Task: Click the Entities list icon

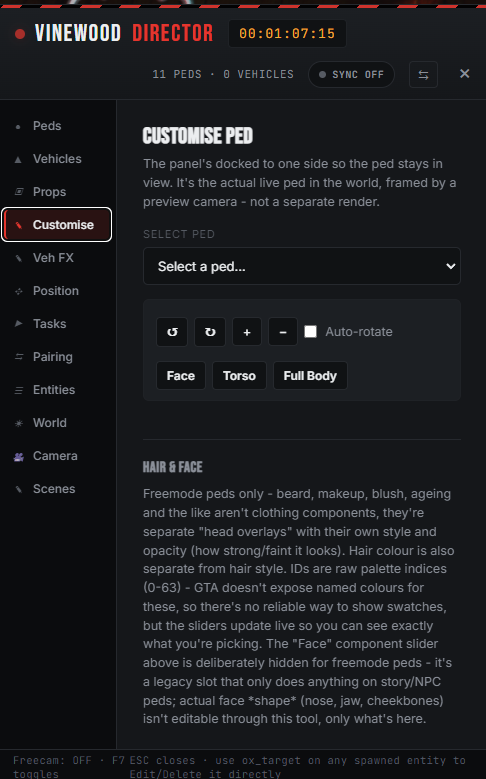Action: click(x=19, y=390)
